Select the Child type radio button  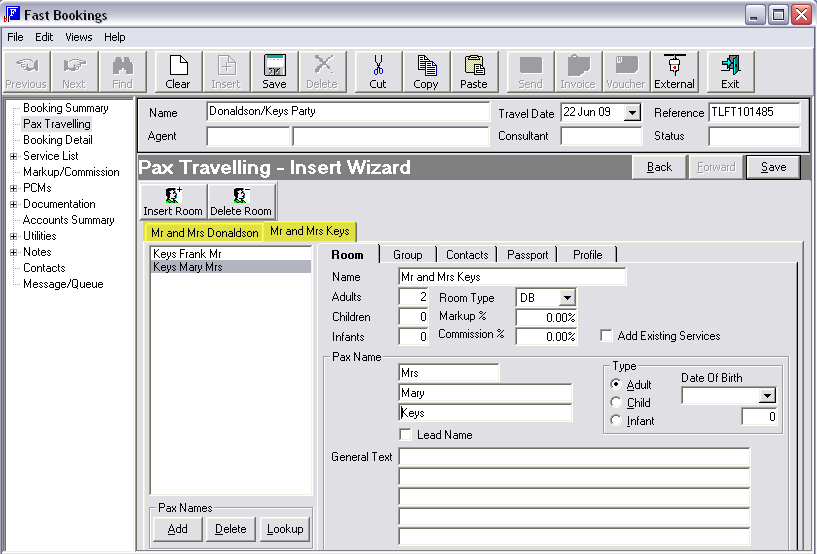pyautogui.click(x=615, y=403)
